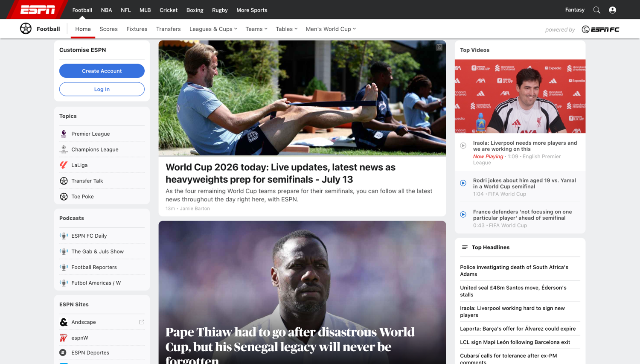640x364 pixels.
Task: Open United seal £48m Santos headline
Action: pyautogui.click(x=513, y=291)
